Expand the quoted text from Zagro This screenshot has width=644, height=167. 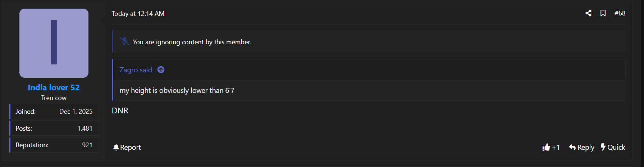tap(177, 90)
